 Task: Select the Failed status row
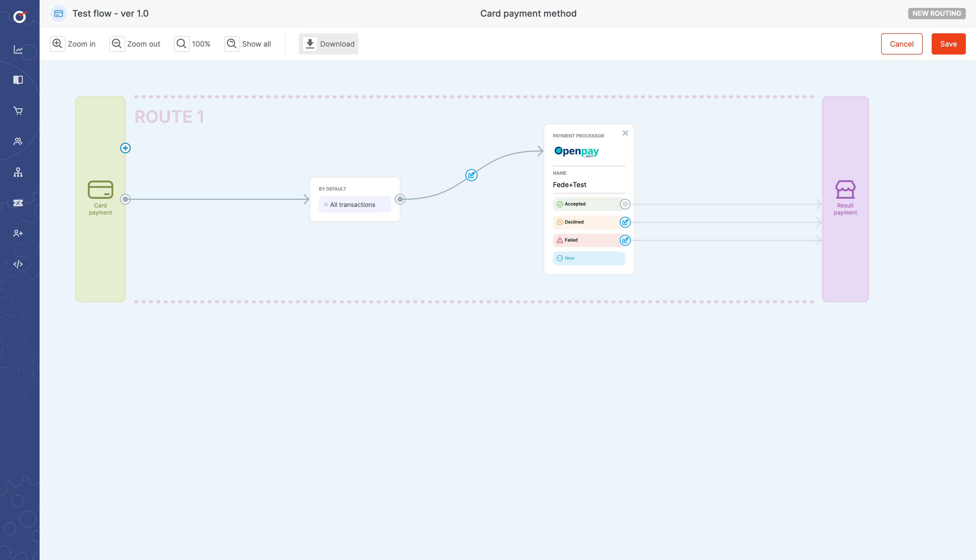coord(589,240)
